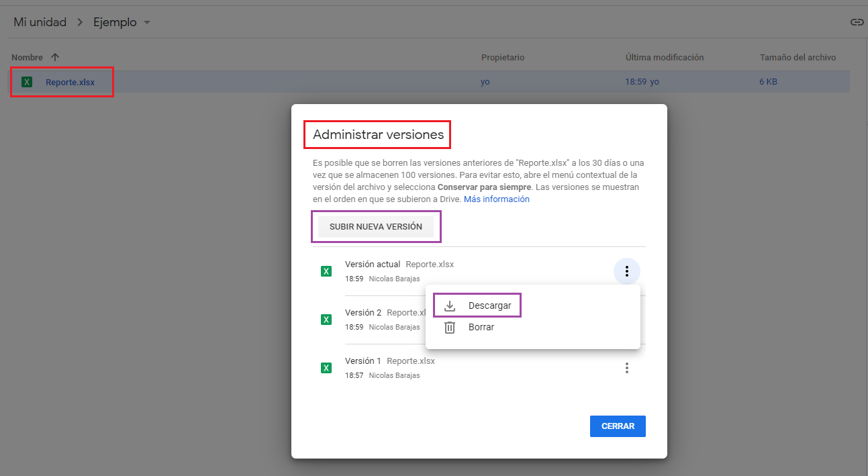Click the 6 KB file size cell

tap(769, 82)
